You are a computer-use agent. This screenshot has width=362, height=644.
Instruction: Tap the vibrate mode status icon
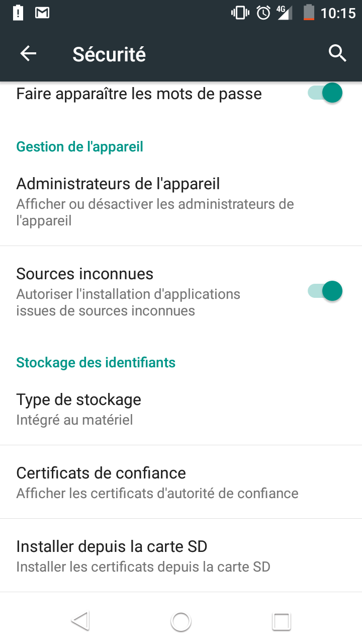click(x=240, y=13)
